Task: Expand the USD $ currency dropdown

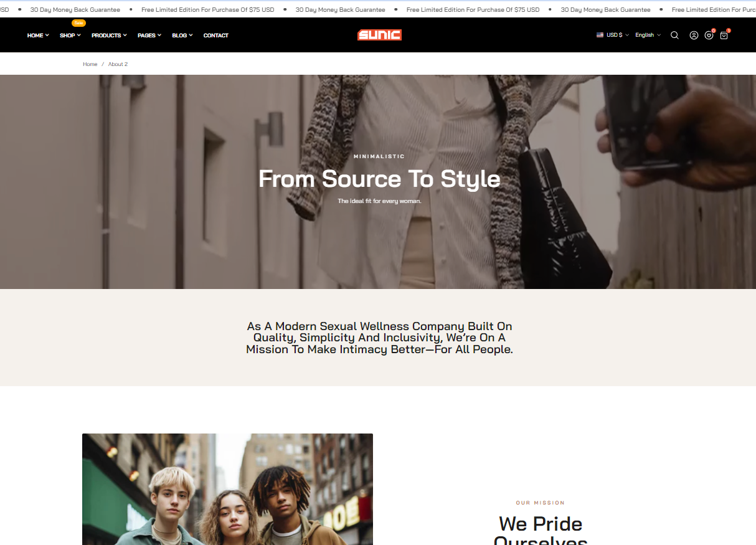Action: coord(617,35)
